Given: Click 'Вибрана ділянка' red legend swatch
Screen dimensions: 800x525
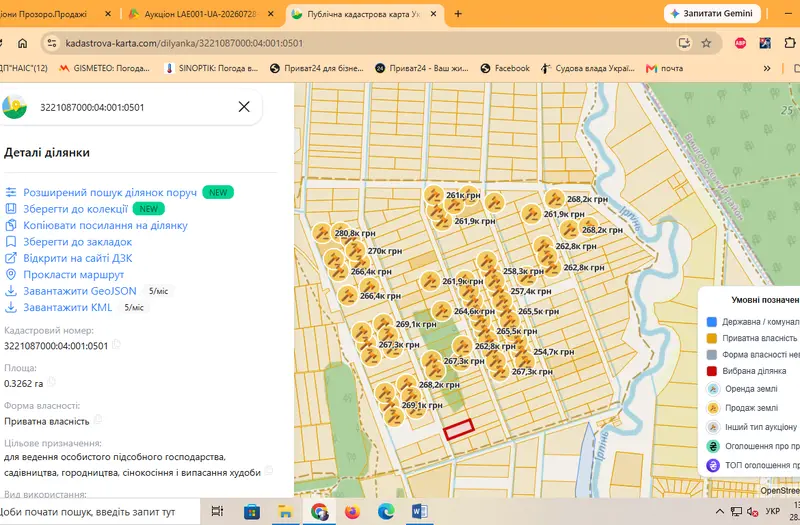Looking at the screenshot, I should pyautogui.click(x=712, y=371).
